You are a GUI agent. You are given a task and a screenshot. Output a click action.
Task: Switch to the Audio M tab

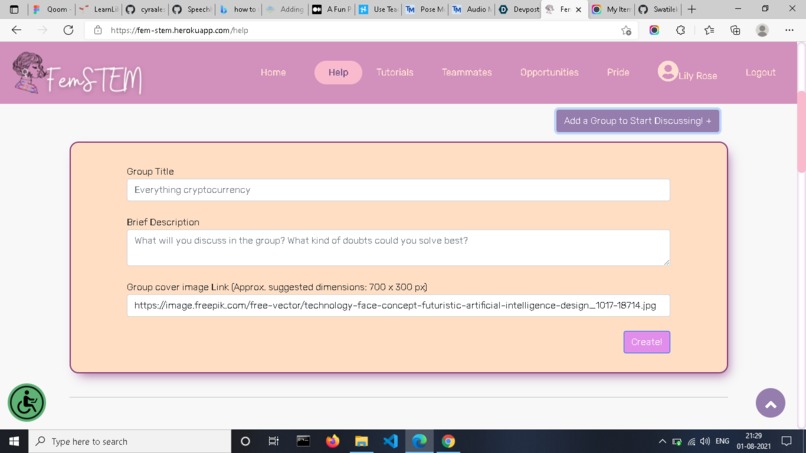[471, 9]
